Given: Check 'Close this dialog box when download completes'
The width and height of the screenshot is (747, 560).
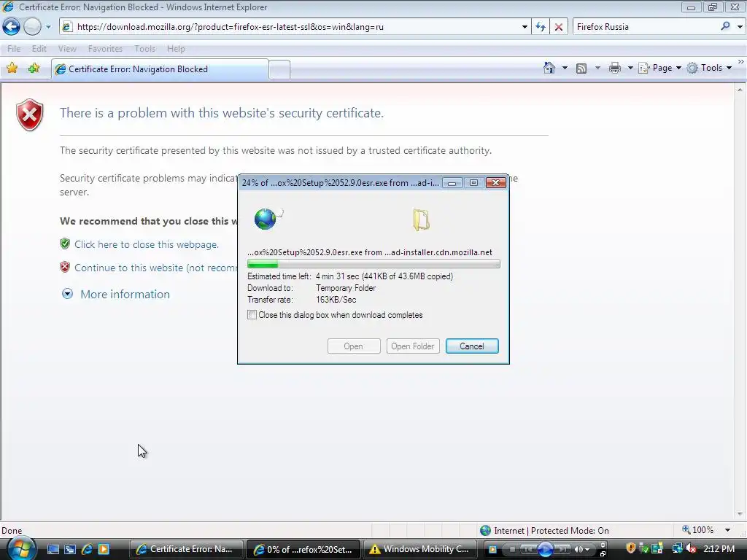Looking at the screenshot, I should (x=252, y=315).
